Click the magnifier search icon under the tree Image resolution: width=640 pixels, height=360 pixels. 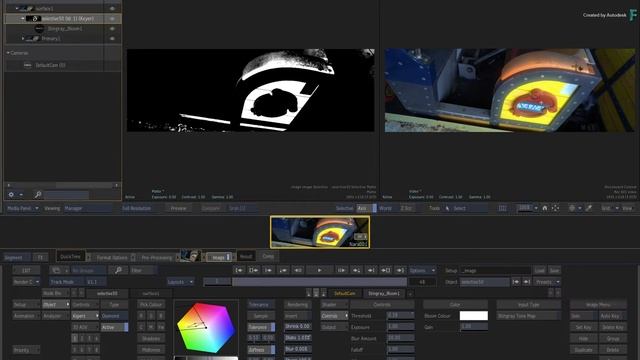tap(38, 195)
